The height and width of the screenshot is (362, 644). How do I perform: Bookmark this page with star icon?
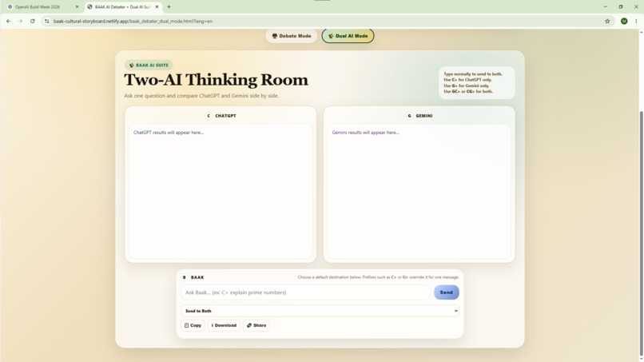[607, 21]
